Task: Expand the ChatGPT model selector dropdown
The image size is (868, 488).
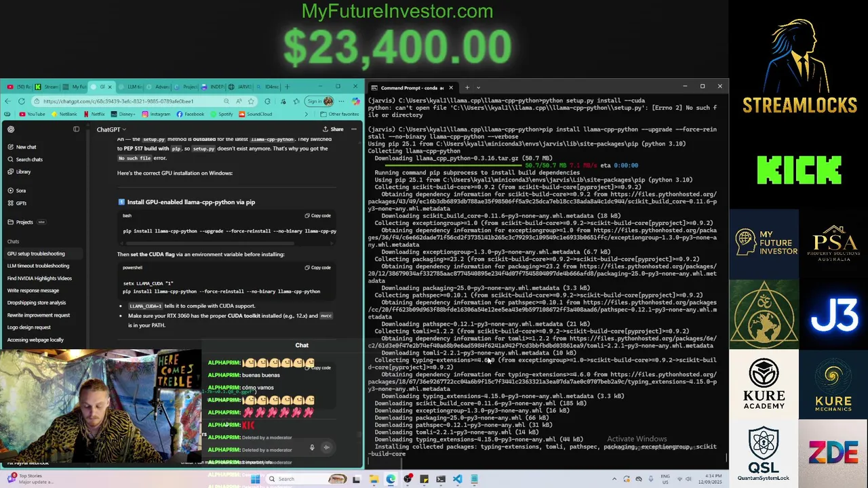Action: [x=111, y=129]
